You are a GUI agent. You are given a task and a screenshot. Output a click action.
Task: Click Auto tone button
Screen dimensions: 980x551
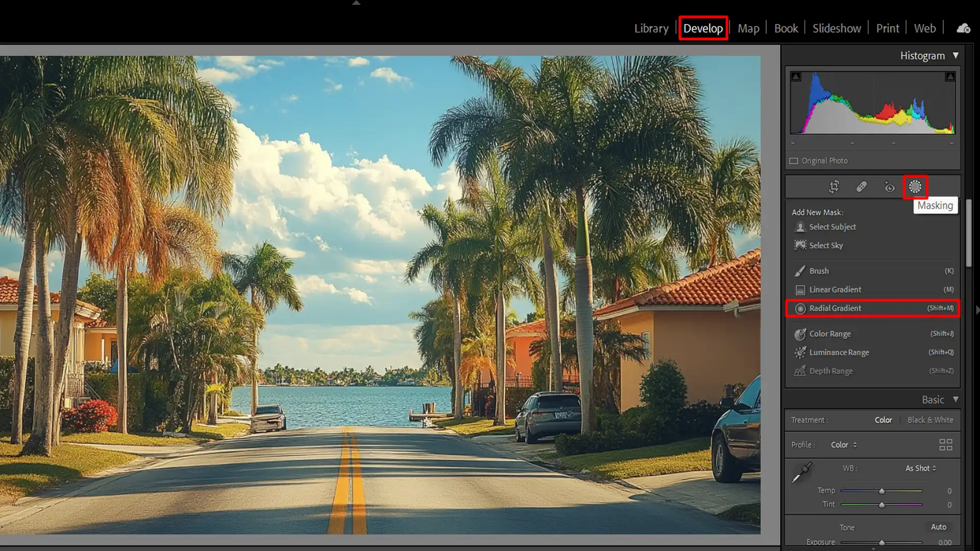pyautogui.click(x=938, y=527)
